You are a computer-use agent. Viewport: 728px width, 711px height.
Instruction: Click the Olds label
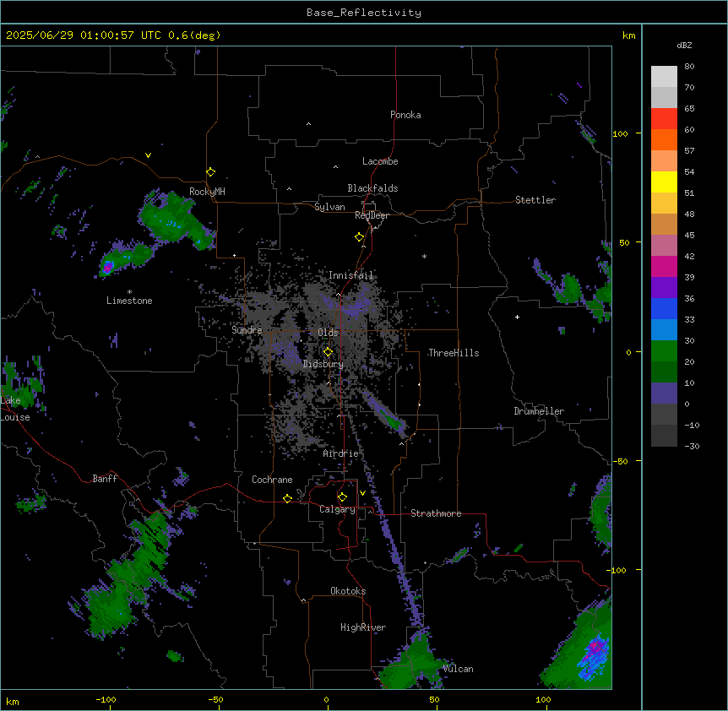click(x=328, y=333)
